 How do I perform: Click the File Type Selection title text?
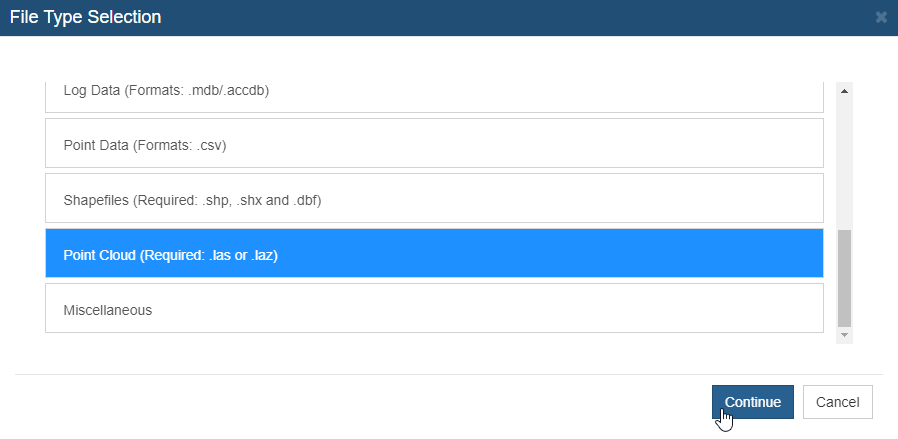coord(85,17)
